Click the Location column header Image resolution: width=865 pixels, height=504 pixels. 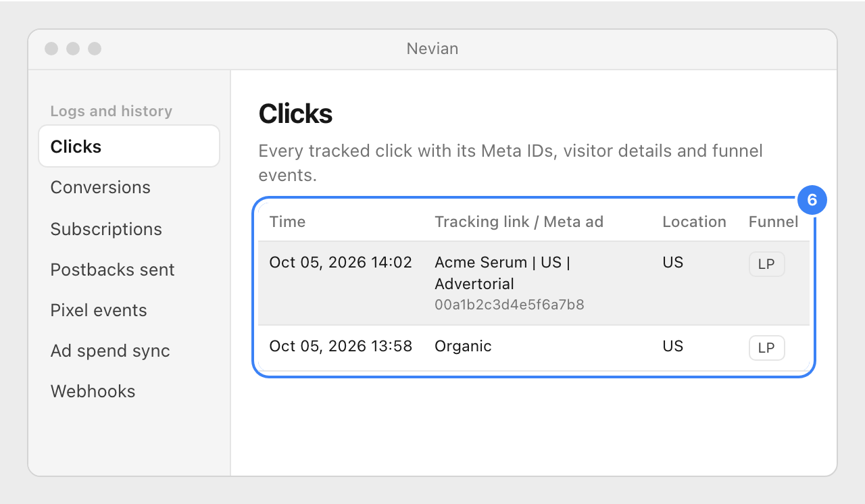tap(694, 222)
